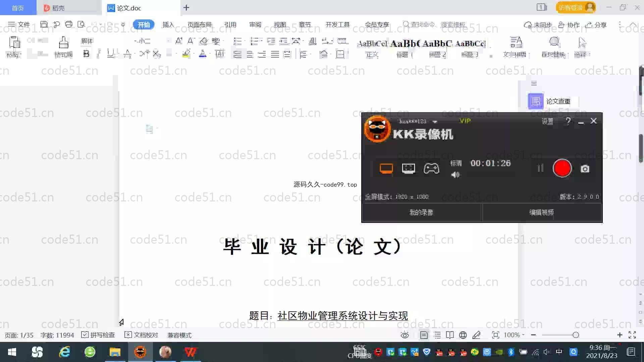Select the Format Painter brush
The height and width of the screenshot is (362, 644).
[63, 43]
